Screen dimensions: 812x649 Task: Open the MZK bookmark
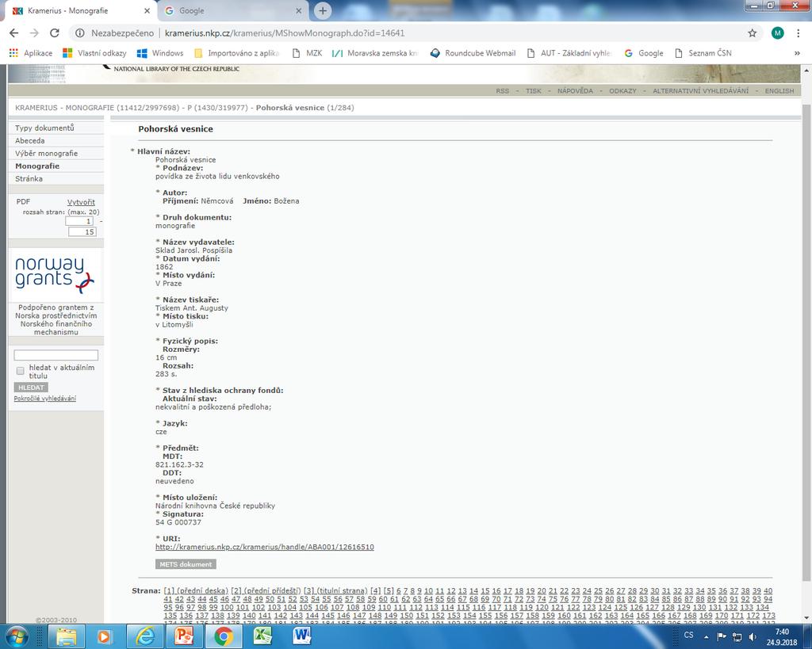click(307, 53)
